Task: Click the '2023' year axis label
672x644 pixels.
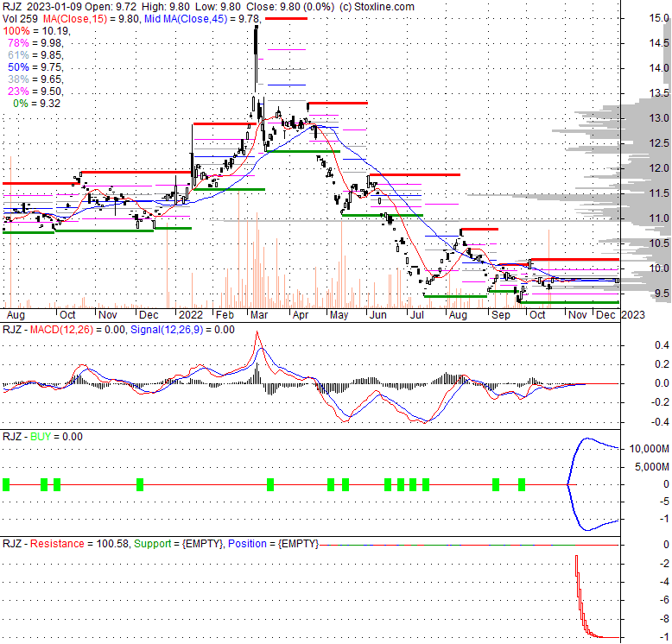Action: pos(633,315)
